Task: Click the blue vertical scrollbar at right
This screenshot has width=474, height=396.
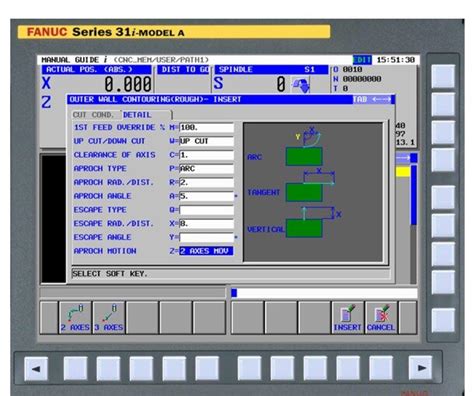Action: 414,195
